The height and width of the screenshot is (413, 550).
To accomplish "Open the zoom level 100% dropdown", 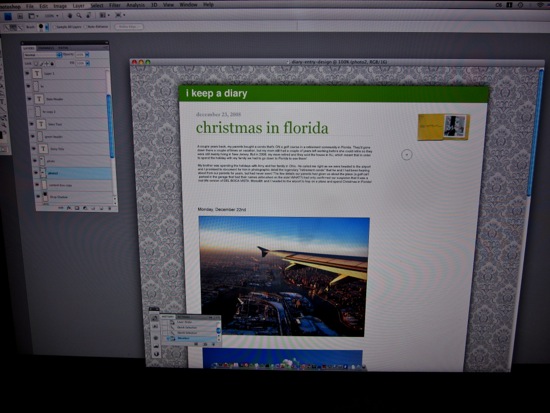I will pyautogui.click(x=51, y=16).
